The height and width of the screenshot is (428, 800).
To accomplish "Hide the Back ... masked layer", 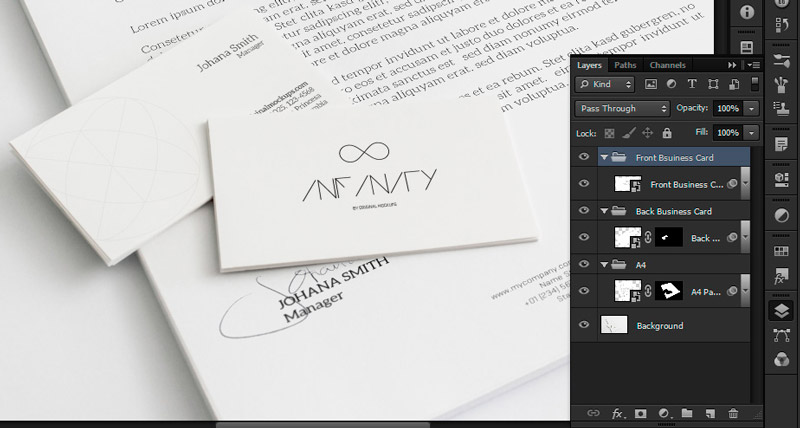I will click(584, 237).
